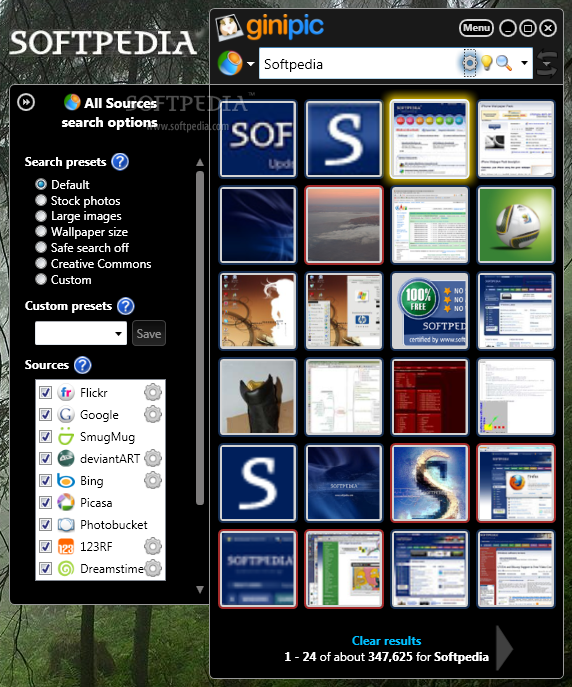Screen dimensions: 572x687
Task: Click the gear icon in the search box
Action: [470, 63]
